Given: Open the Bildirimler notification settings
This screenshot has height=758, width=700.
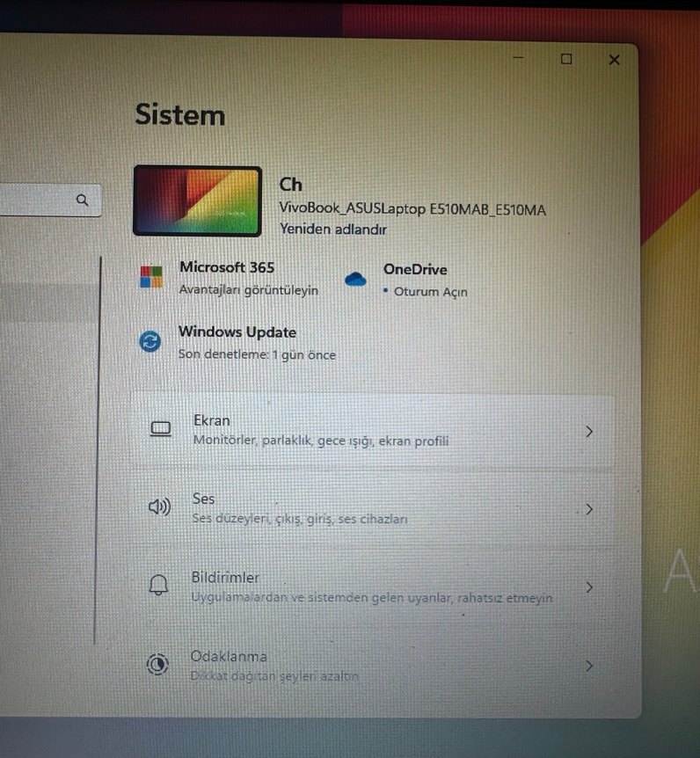Looking at the screenshot, I should 373,587.
